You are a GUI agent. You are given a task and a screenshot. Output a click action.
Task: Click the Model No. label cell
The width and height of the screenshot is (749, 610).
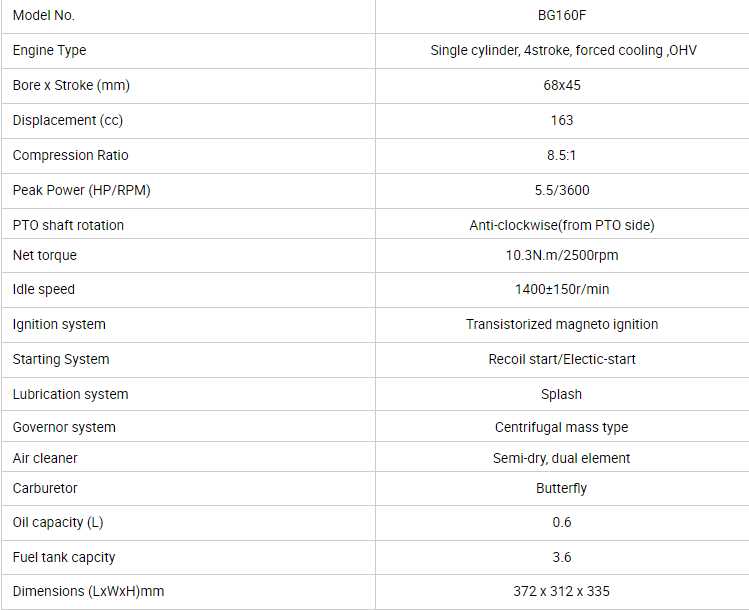(x=44, y=15)
